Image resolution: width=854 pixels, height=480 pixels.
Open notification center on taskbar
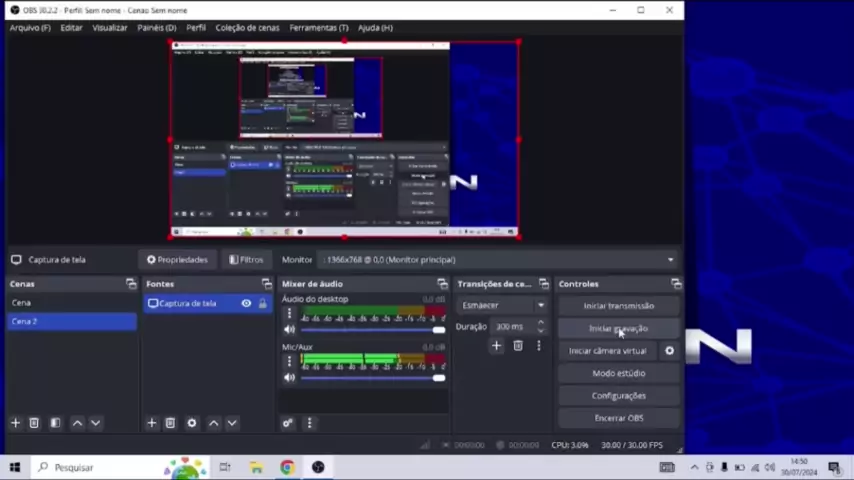(834, 467)
